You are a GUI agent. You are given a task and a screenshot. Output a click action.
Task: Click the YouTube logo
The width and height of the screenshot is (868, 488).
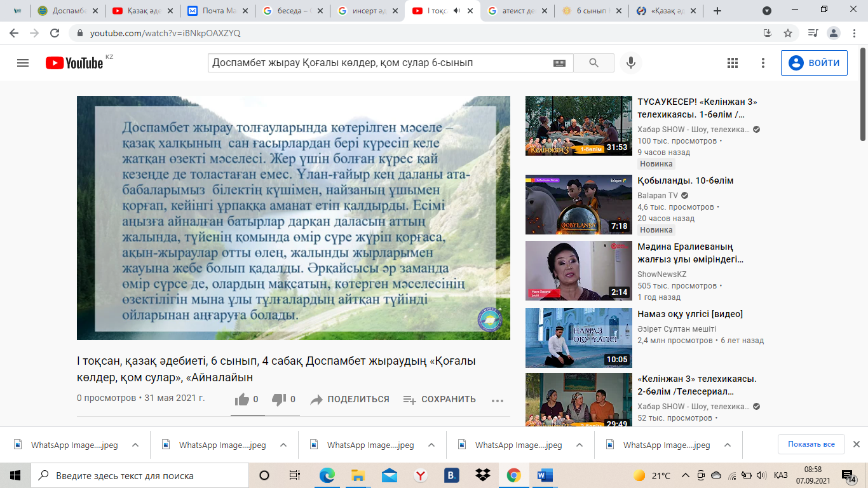(74, 63)
